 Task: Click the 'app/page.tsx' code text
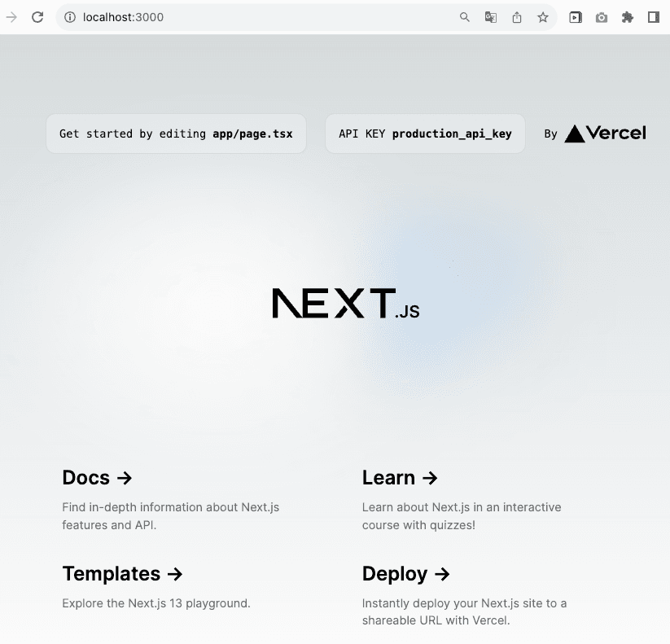point(252,134)
